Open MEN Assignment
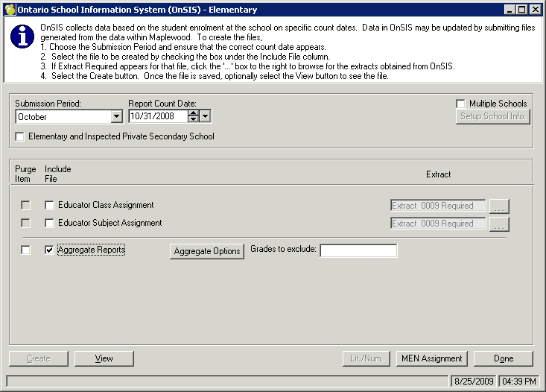 pyautogui.click(x=432, y=358)
